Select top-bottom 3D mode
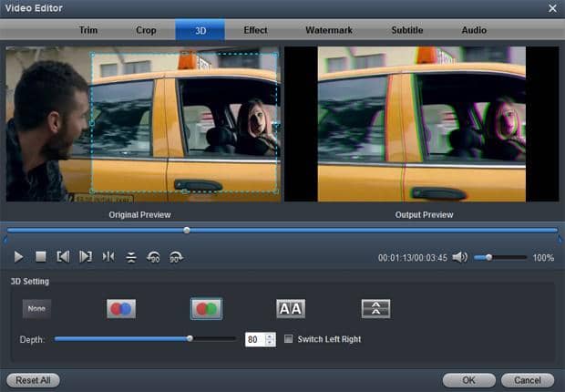This screenshot has width=565, height=392. tap(375, 309)
